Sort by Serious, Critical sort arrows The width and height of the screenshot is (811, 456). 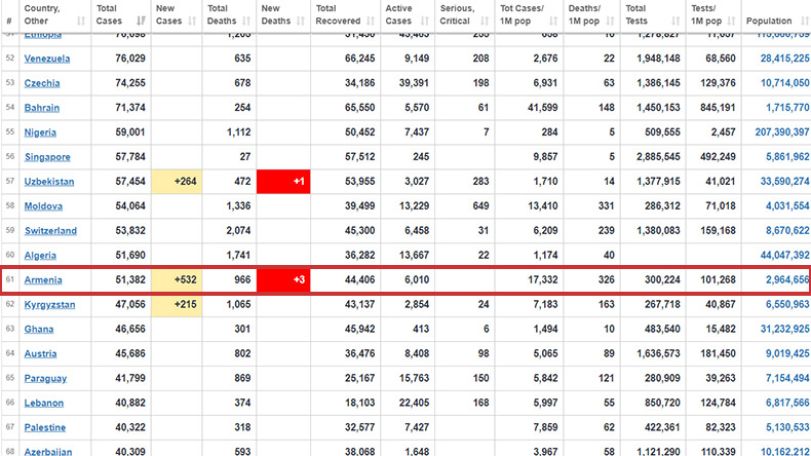(x=485, y=21)
